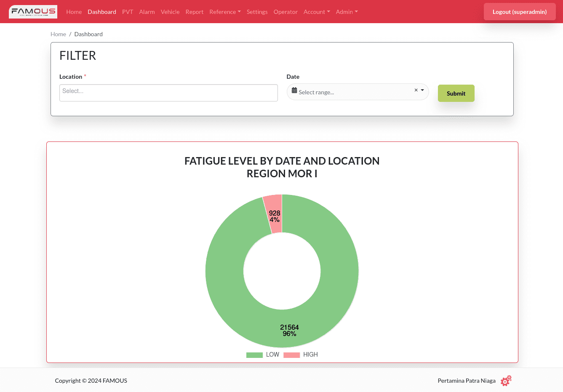
Task: Open the Alarm page from navbar
Action: click(x=147, y=12)
